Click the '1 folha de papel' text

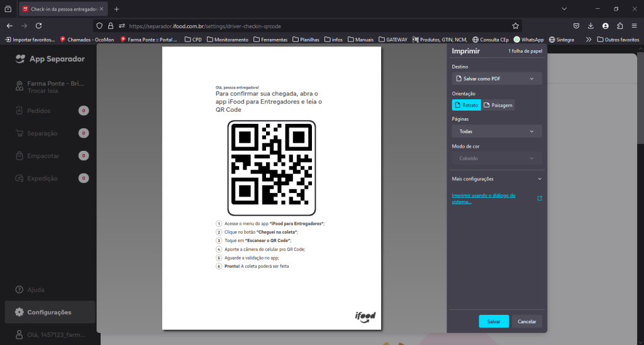pos(525,52)
